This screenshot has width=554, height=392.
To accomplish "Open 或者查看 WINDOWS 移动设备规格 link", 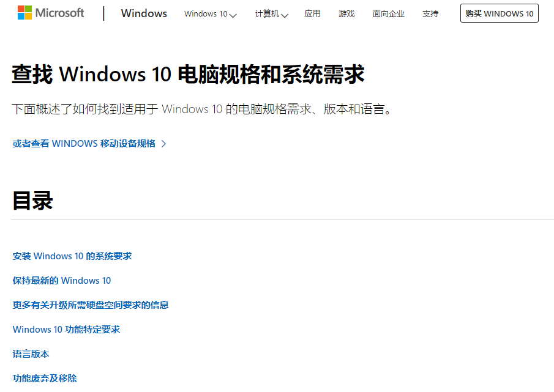I will [83, 143].
